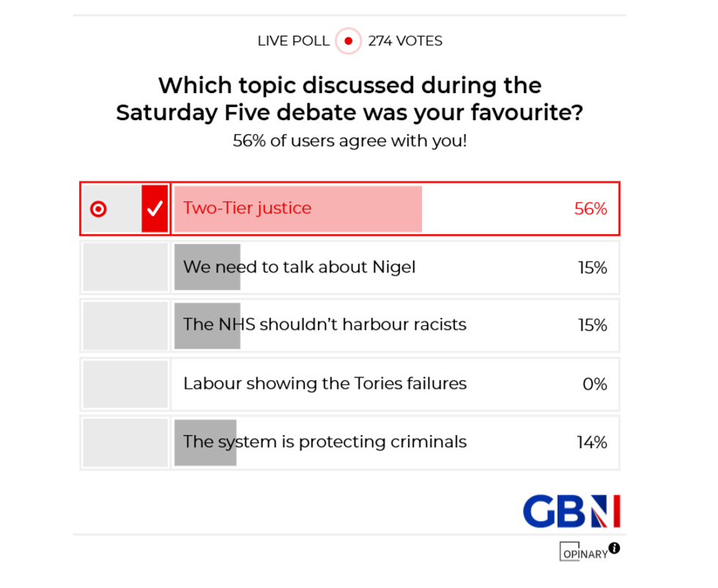Tick the empty box beside the NHS option

(x=125, y=325)
